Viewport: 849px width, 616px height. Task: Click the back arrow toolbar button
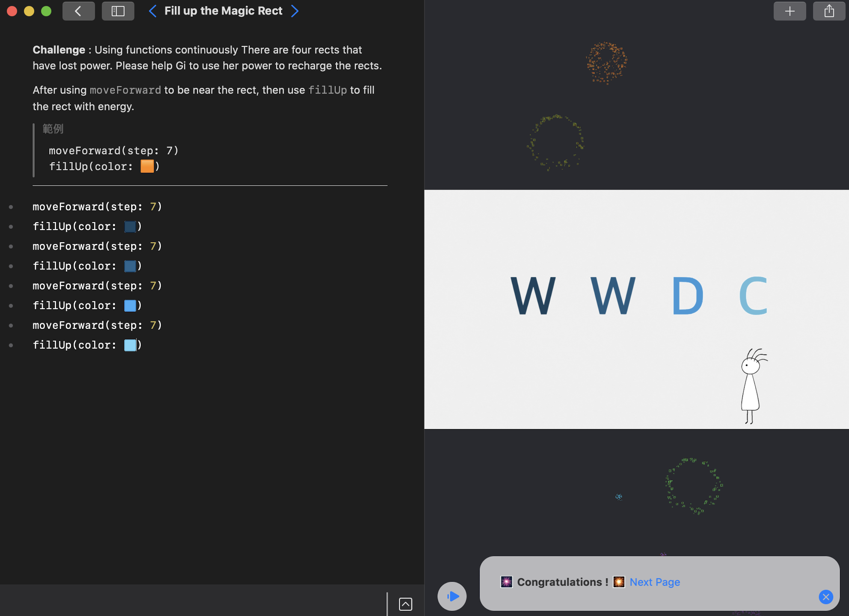(x=78, y=11)
